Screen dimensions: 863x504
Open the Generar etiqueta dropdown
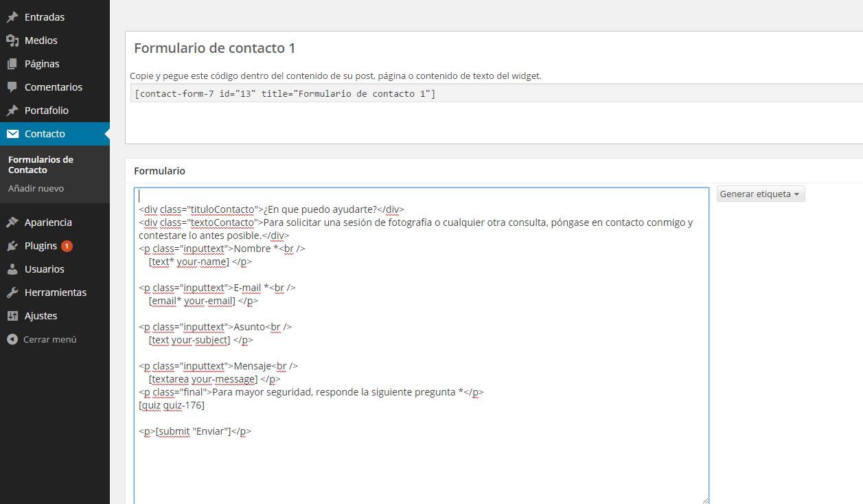tap(761, 194)
